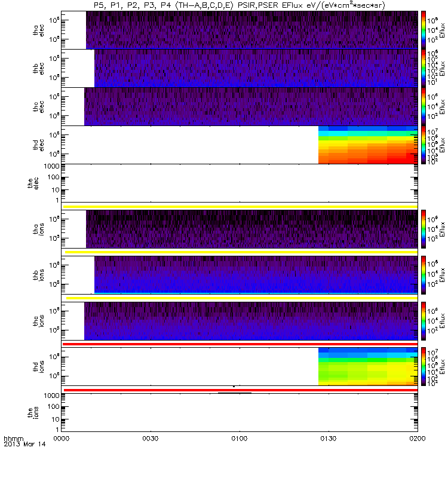Select the 'thc ions' panel axis label
This screenshot has height=478, width=448.
coord(38,321)
